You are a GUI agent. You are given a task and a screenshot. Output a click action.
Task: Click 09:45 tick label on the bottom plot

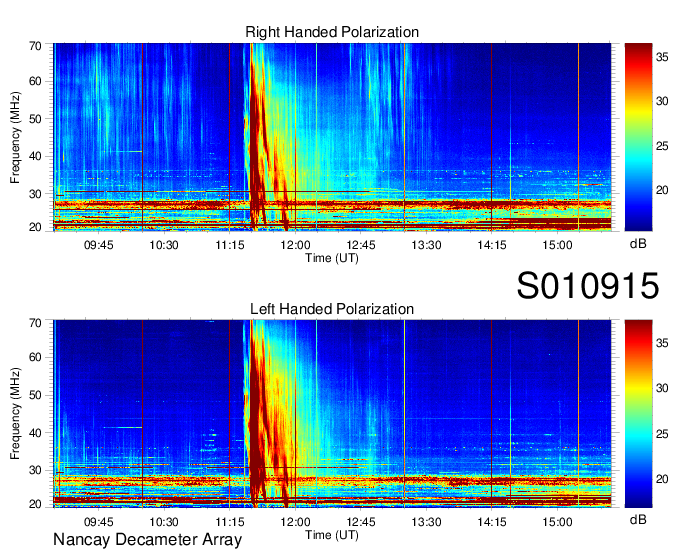(98, 522)
